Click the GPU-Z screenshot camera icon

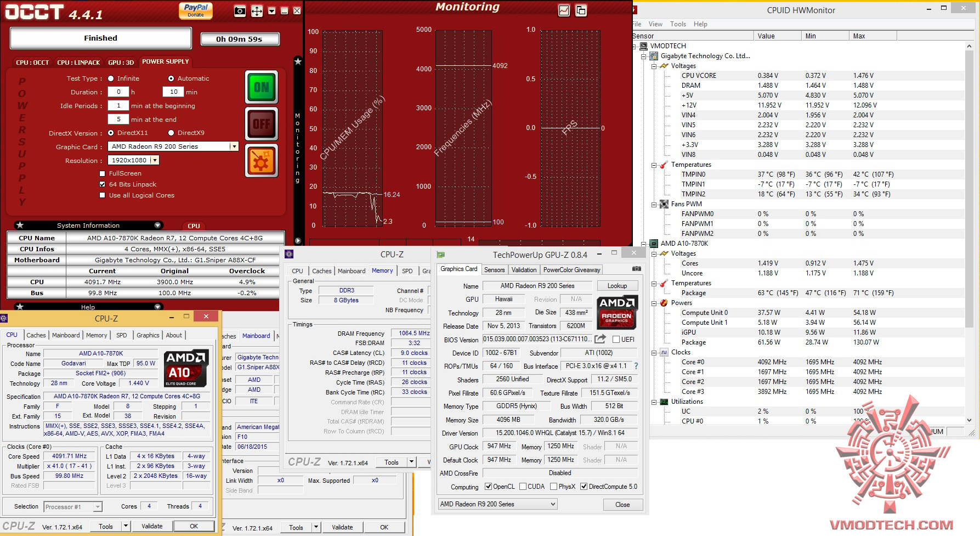coord(636,269)
